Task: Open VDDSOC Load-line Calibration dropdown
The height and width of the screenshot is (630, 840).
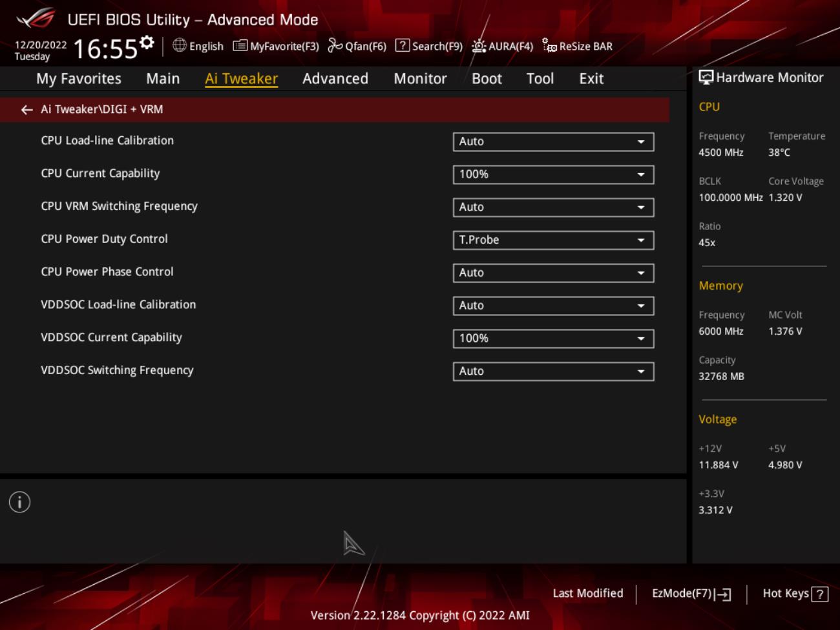Action: 553,306
